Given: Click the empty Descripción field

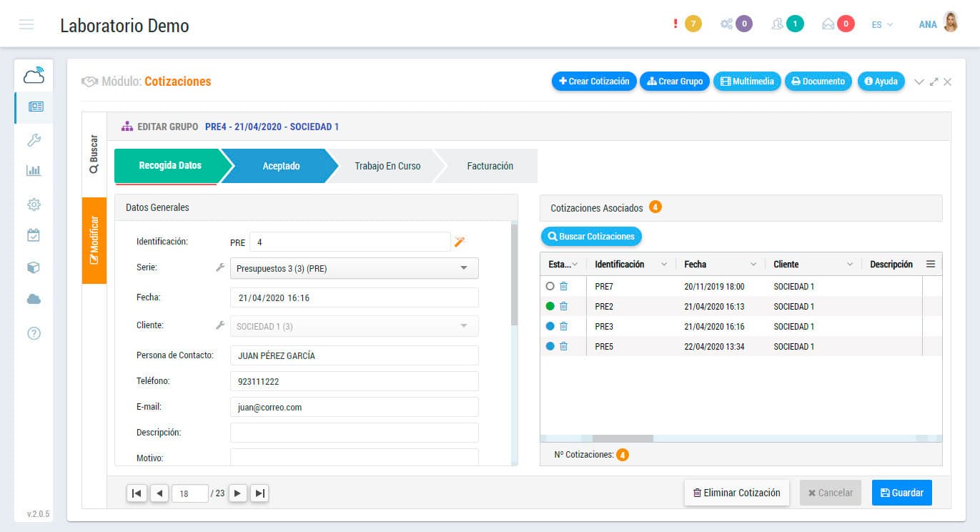Looking at the screenshot, I should coord(354,433).
